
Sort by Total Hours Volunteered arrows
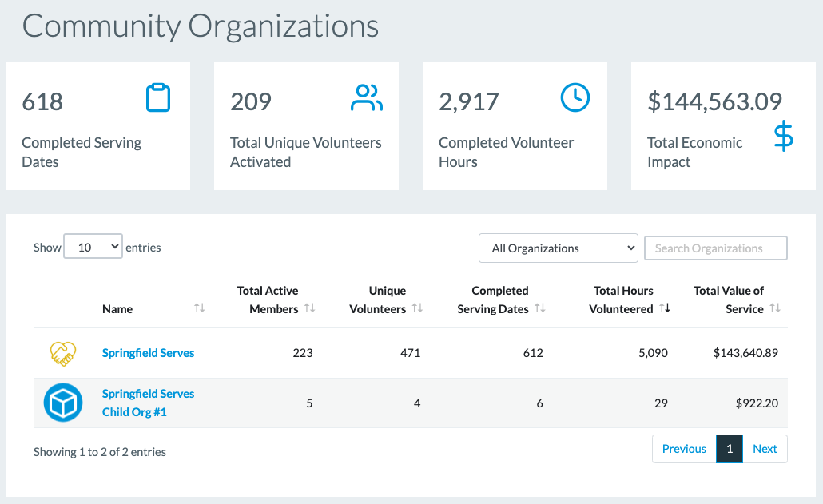tap(665, 308)
